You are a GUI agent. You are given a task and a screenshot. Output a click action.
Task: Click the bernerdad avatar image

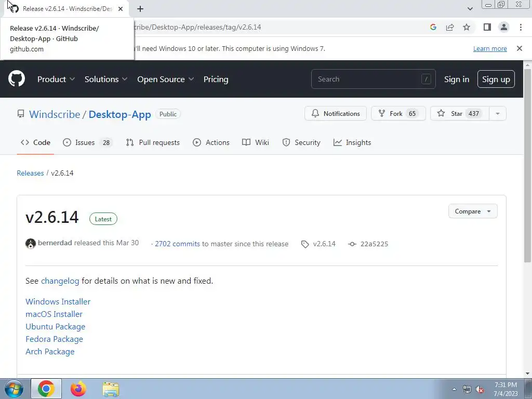tap(31, 243)
